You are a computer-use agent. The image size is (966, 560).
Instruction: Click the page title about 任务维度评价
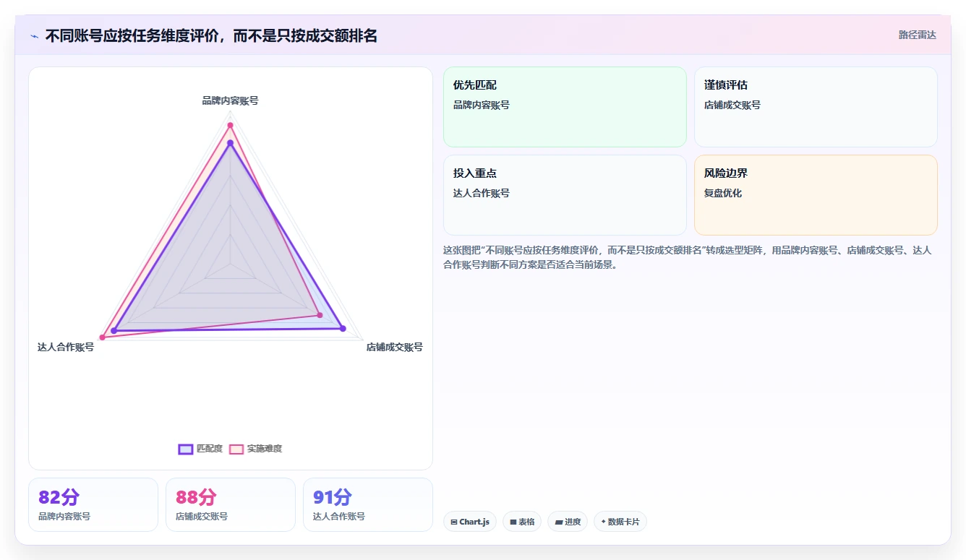tap(211, 36)
